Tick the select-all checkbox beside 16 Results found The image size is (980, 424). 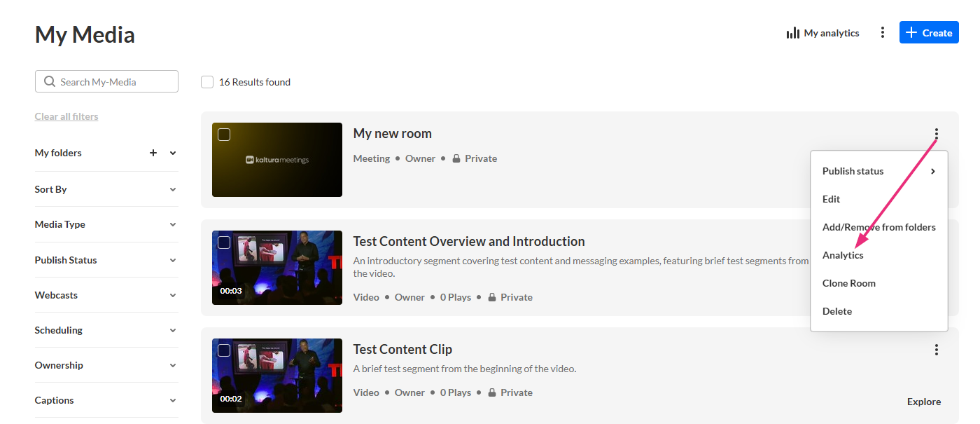pos(207,82)
